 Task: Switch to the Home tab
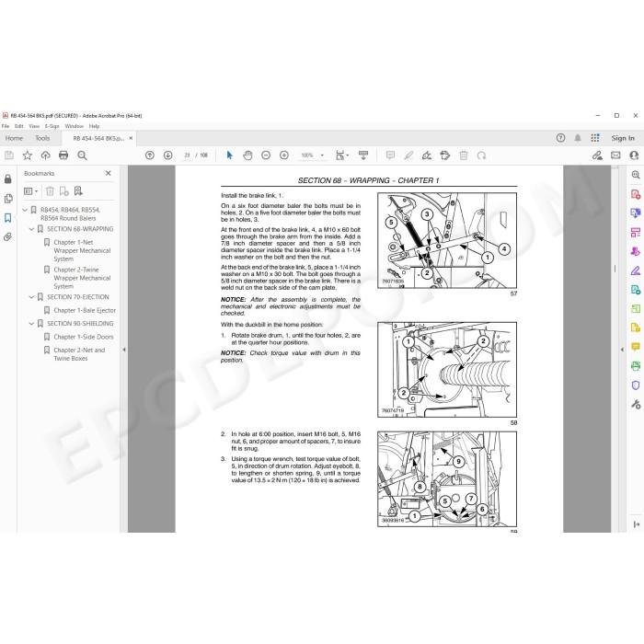(x=14, y=138)
